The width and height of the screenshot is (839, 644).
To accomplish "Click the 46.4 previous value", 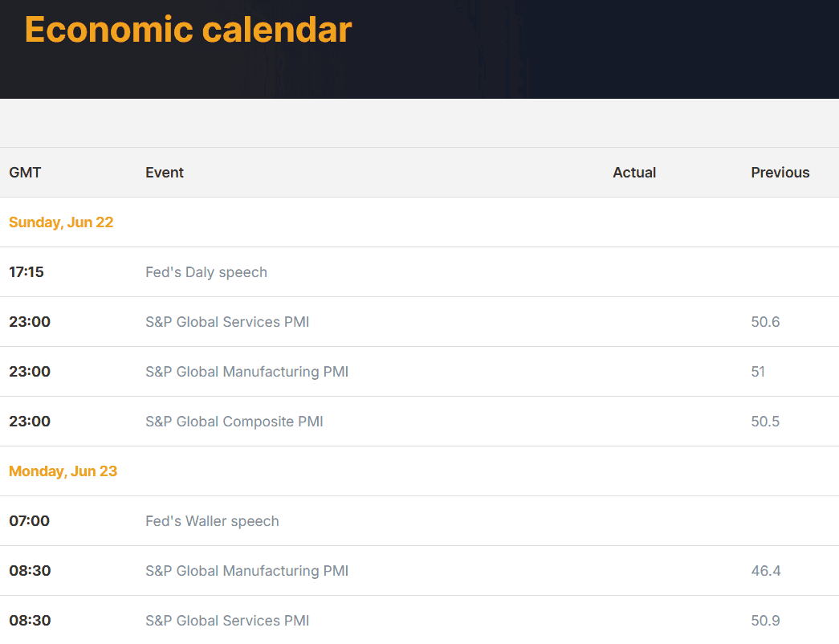I will click(x=765, y=571).
